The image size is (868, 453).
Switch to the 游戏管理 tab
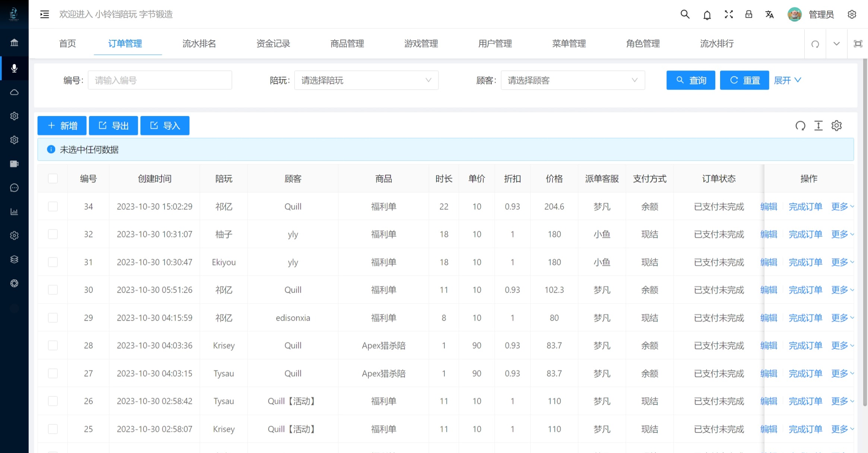coord(421,44)
